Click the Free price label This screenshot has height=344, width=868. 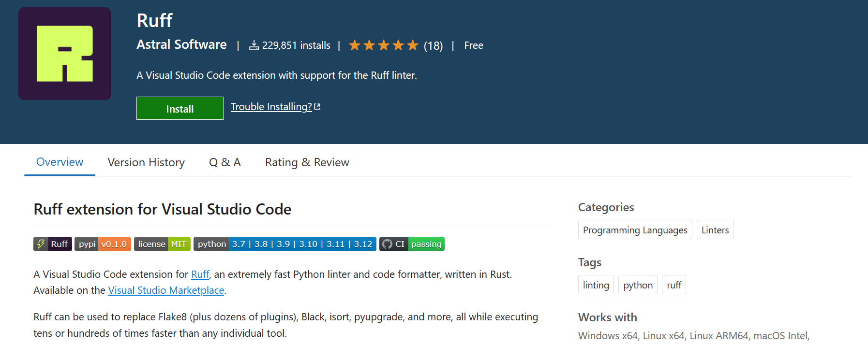point(474,45)
